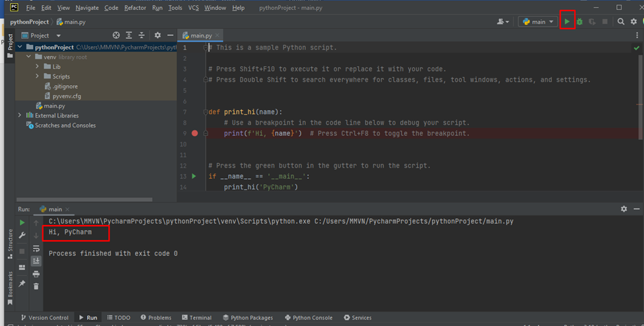Open Run panel settings gear
Viewport: 644px width, 326px height.
click(x=624, y=209)
